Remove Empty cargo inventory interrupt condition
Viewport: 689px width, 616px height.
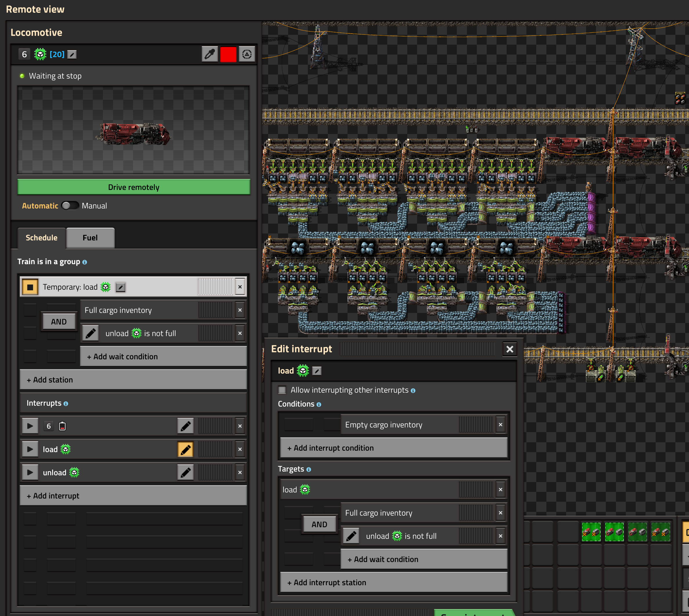pos(500,425)
